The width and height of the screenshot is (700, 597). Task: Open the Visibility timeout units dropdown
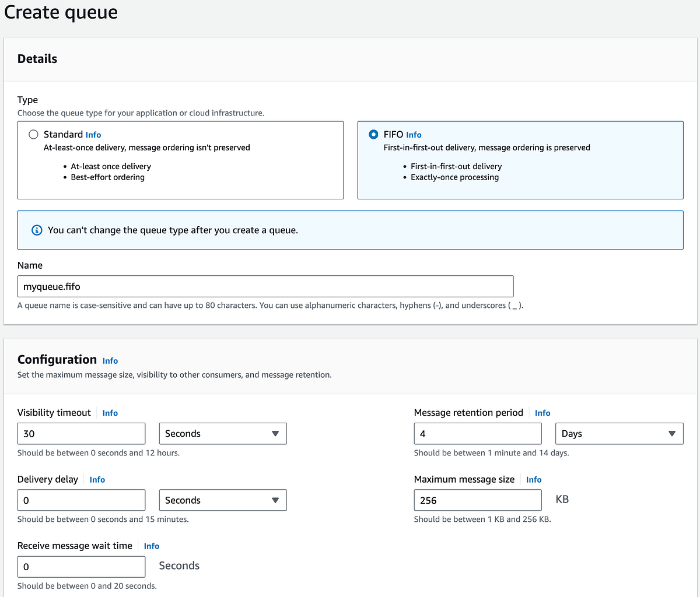222,433
